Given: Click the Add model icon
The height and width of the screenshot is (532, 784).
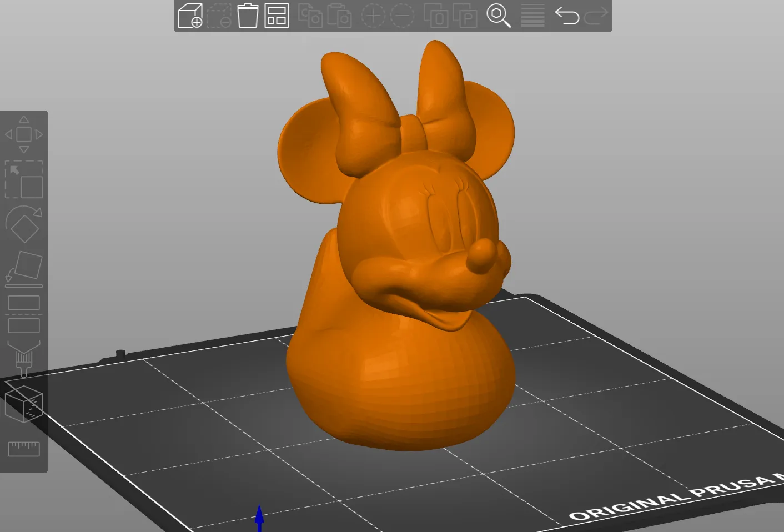Looking at the screenshot, I should point(190,16).
